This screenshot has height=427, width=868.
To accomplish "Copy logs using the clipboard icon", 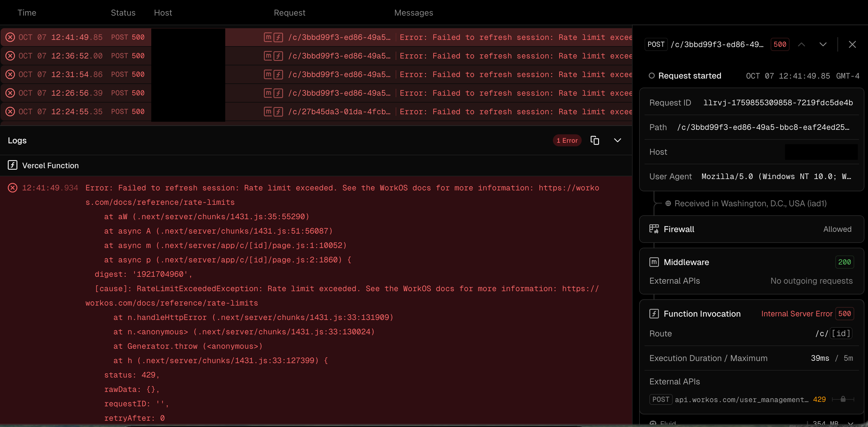I will point(595,140).
